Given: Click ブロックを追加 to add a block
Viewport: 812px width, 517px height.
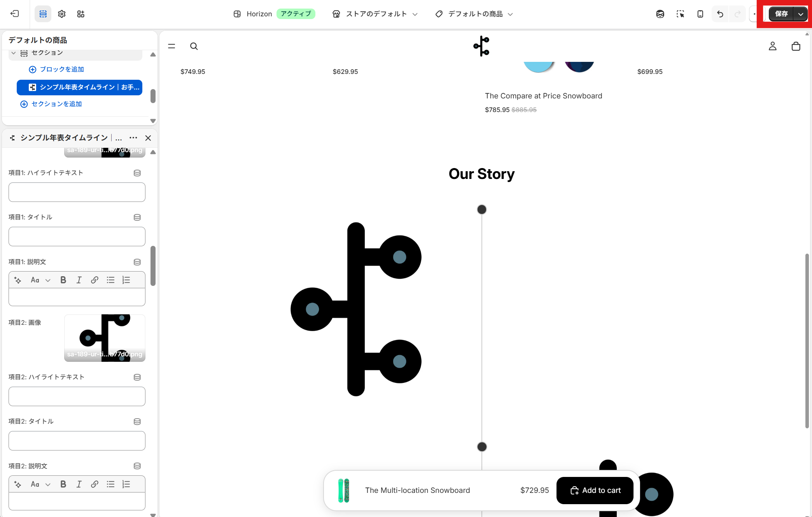Looking at the screenshot, I should [56, 69].
